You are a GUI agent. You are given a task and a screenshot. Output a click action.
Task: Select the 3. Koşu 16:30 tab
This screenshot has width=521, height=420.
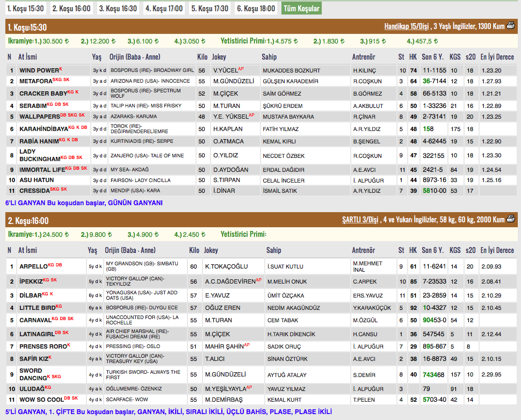(117, 9)
